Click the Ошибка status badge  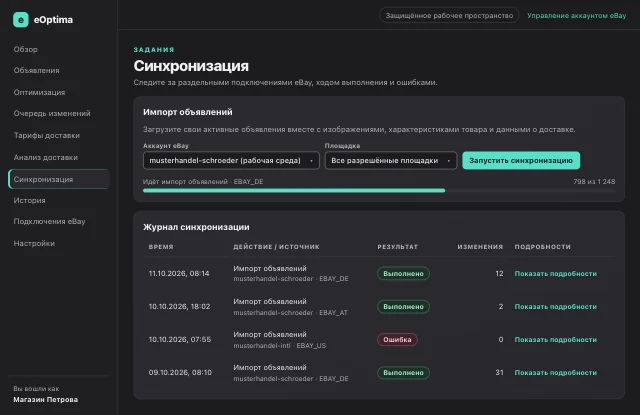[x=397, y=340]
